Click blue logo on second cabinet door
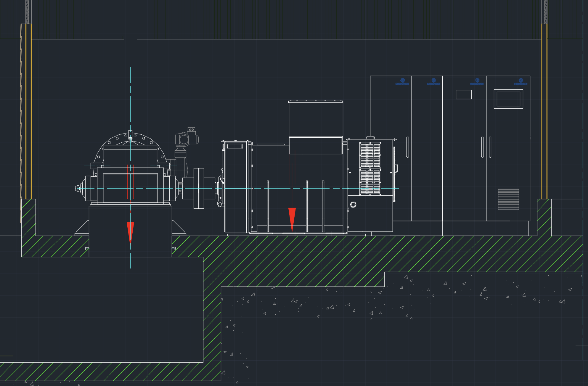This screenshot has width=588, height=386. click(433, 82)
